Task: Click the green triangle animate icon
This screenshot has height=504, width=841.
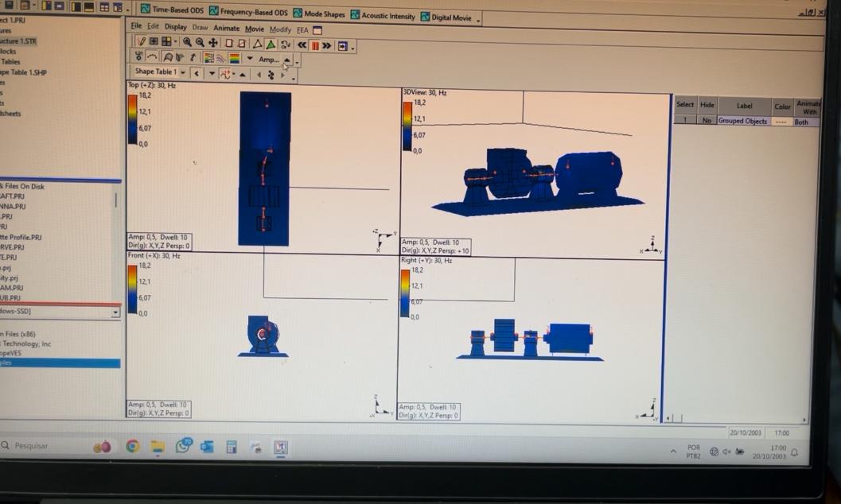Action: click(271, 45)
